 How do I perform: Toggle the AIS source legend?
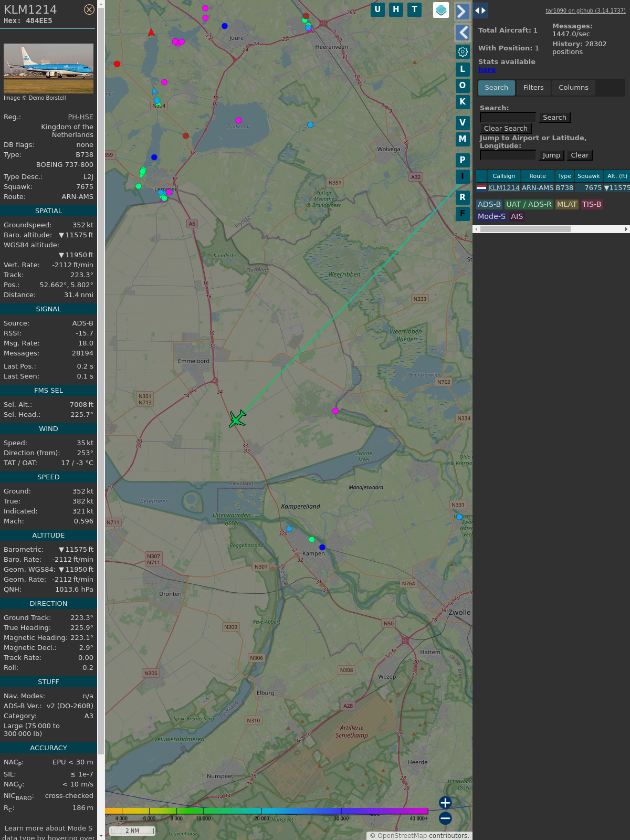[x=517, y=217]
